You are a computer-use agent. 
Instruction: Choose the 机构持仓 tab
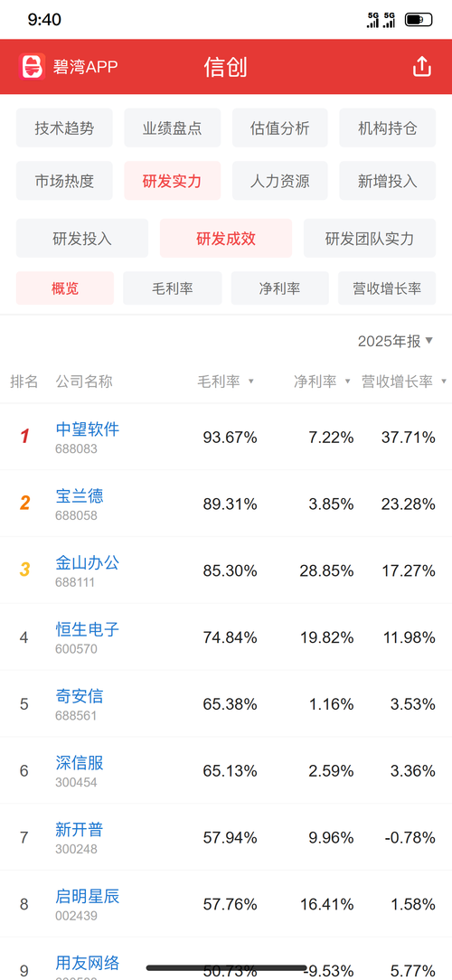pos(388,128)
